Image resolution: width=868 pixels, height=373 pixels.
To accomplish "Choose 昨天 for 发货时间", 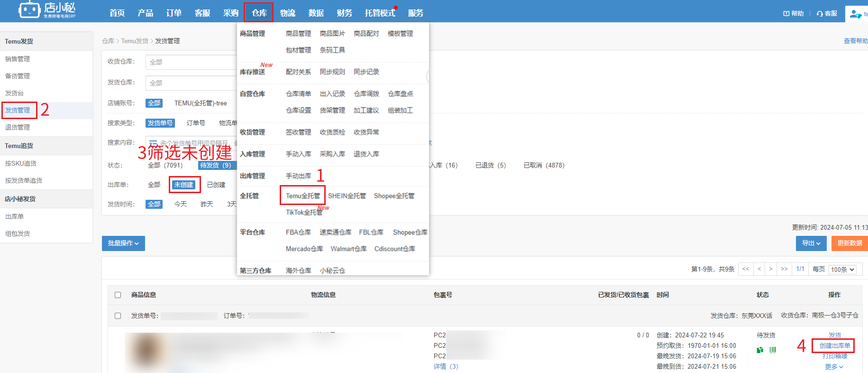I will click(x=207, y=204).
